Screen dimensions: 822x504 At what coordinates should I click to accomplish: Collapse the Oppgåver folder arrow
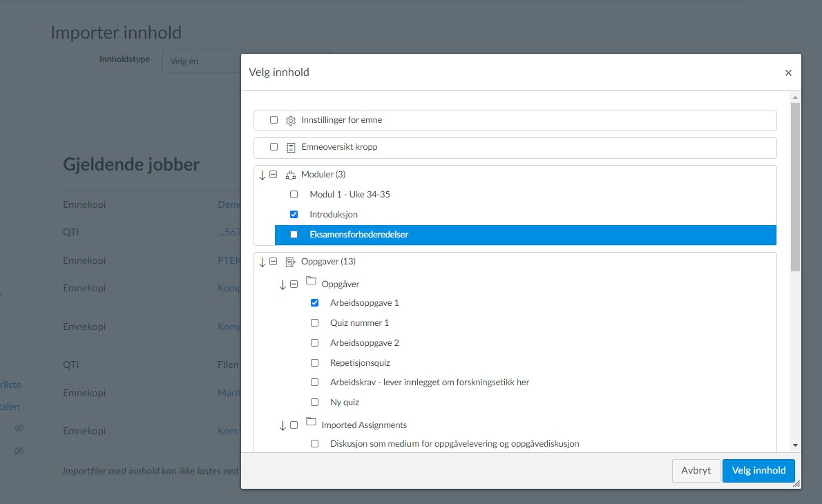(283, 284)
